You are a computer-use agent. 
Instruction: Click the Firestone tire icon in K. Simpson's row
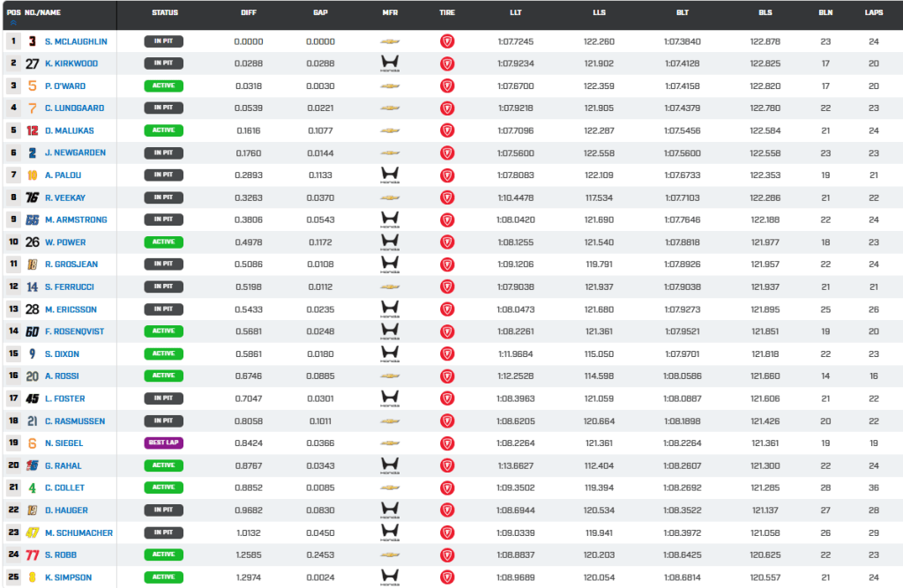click(447, 577)
